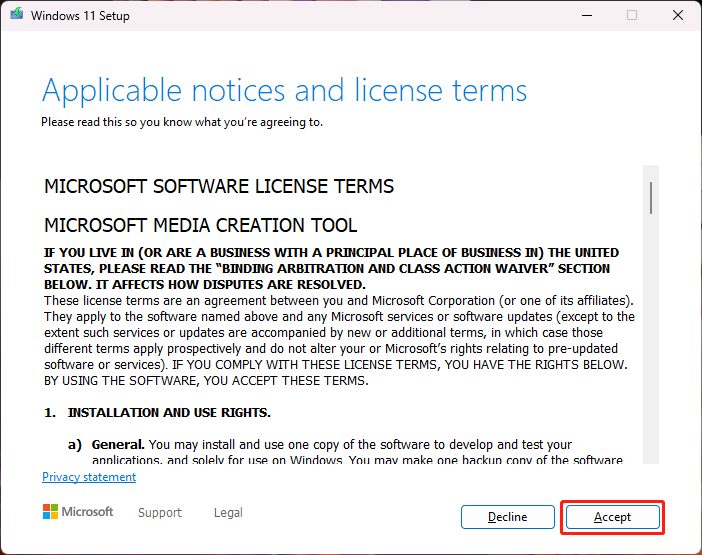The height and width of the screenshot is (555, 702).
Task: Click the heading 'MICROSOFT SOFTWARE LICENSE TERMS'
Action: [219, 186]
